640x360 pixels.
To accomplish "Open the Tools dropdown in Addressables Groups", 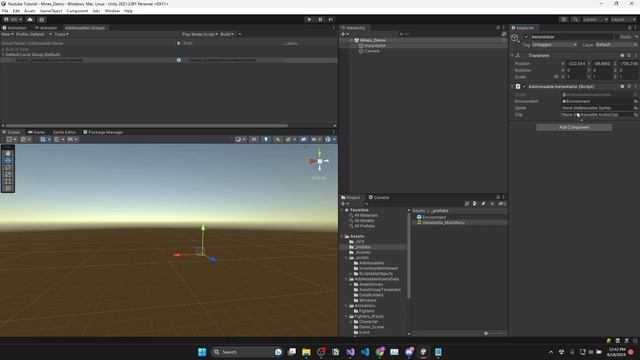I will pyautogui.click(x=62, y=34).
